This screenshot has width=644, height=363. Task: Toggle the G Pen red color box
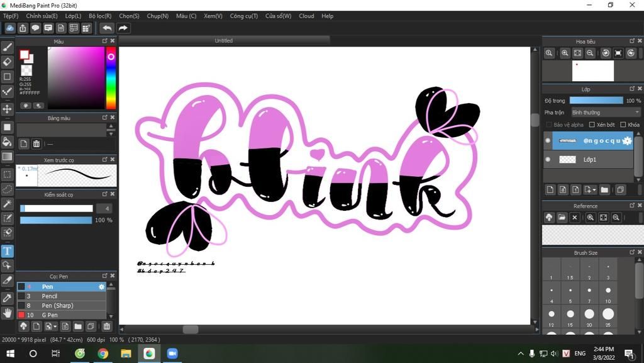click(x=21, y=315)
